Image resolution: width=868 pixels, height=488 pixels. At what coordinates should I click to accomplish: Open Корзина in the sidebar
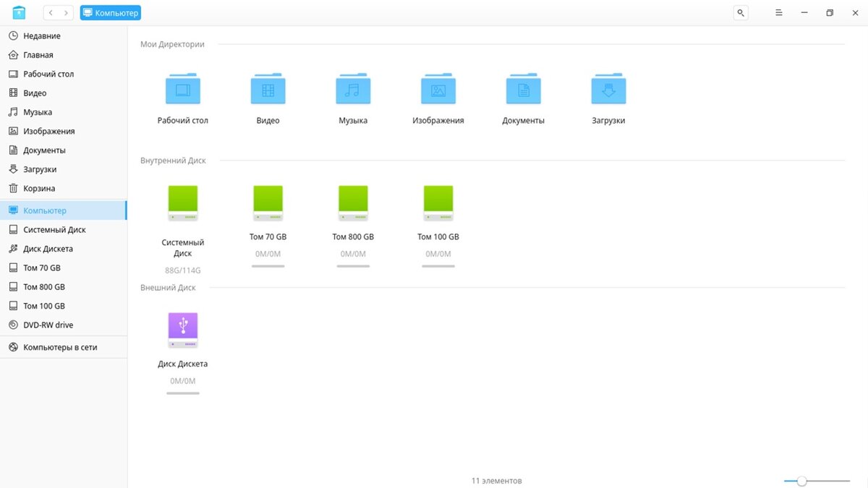64,189
